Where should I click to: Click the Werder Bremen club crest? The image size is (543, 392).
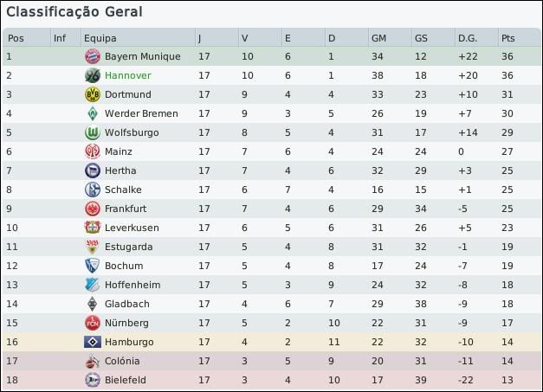click(92, 113)
